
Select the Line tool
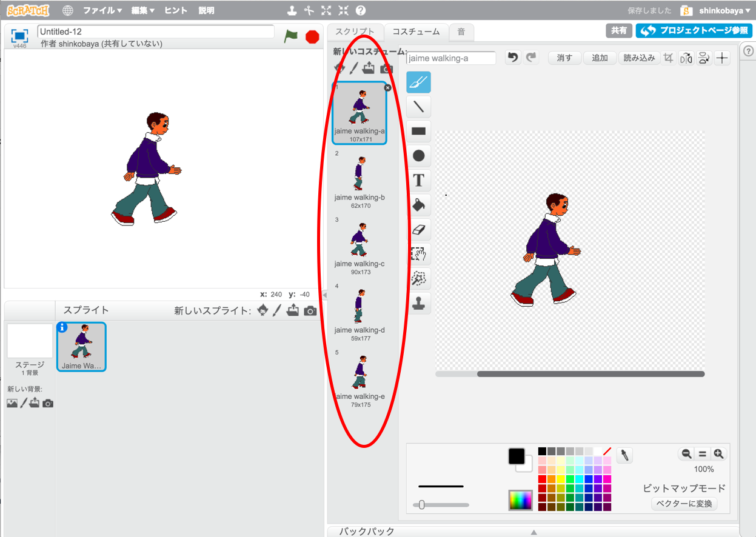(418, 107)
